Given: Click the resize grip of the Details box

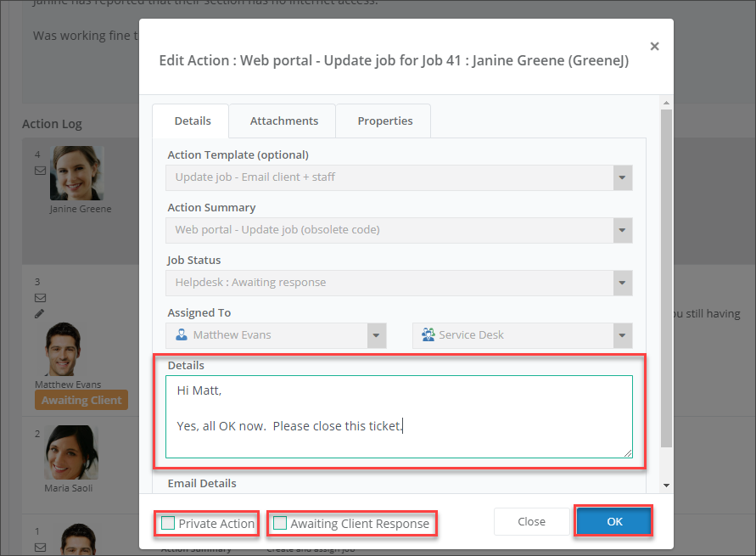Looking at the screenshot, I should pyautogui.click(x=628, y=452).
